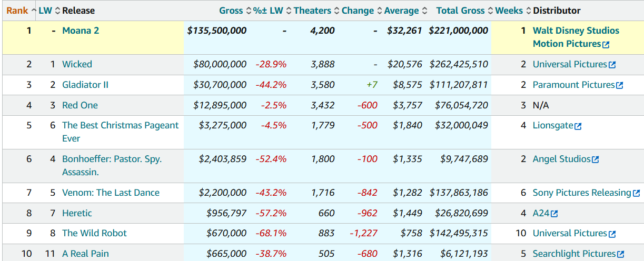Viewport: 644px width, 261px height.
Task: Sort by LW column header
Action: pyautogui.click(x=45, y=11)
